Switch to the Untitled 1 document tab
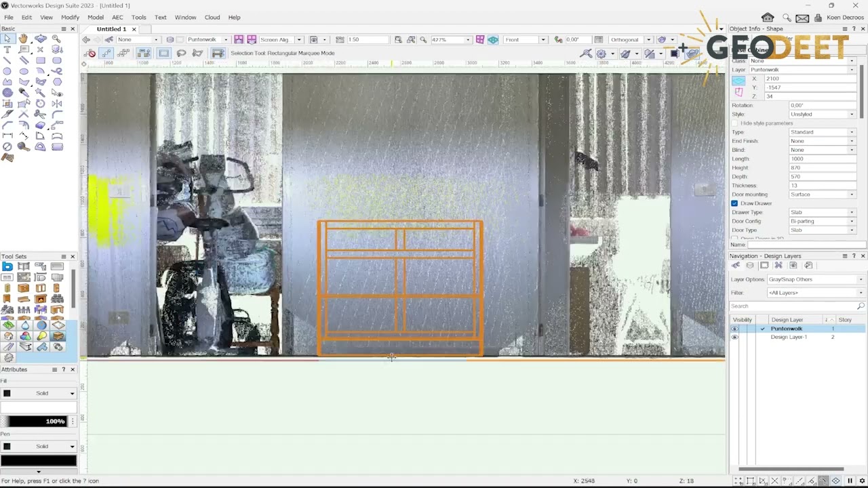This screenshot has width=868, height=488. pos(111,29)
